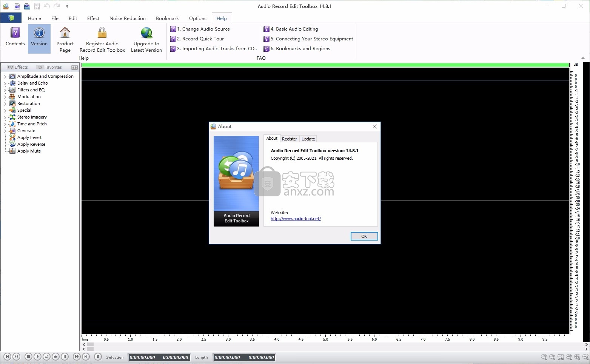
Task: Click the zoom in magnifier icon
Action: (x=544, y=357)
